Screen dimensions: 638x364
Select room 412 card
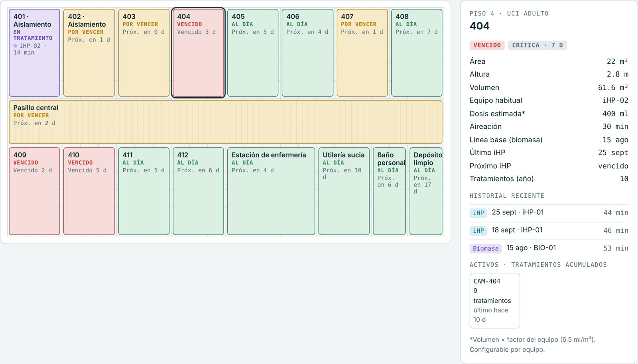coord(198,191)
